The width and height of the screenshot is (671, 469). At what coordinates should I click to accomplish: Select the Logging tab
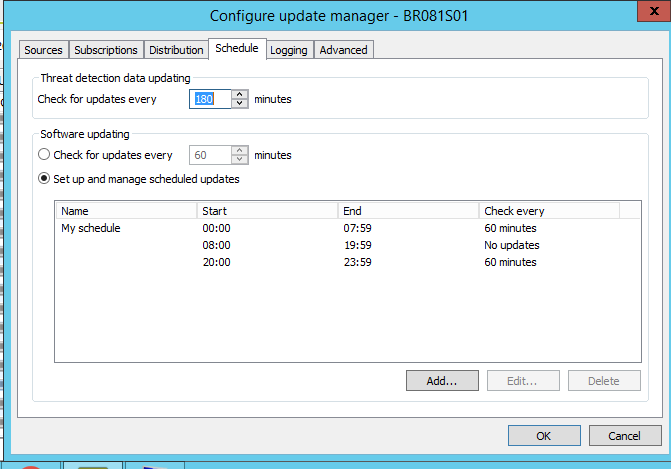pos(289,50)
